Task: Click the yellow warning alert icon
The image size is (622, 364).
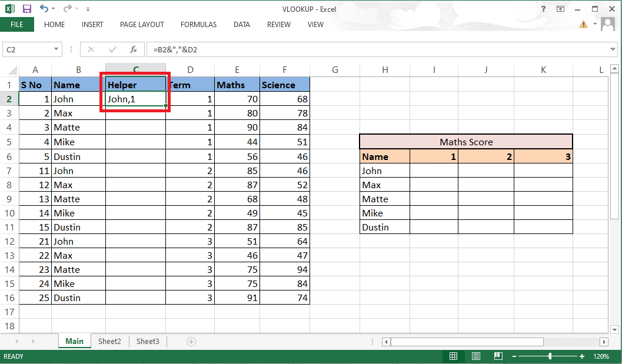Action: tap(583, 25)
